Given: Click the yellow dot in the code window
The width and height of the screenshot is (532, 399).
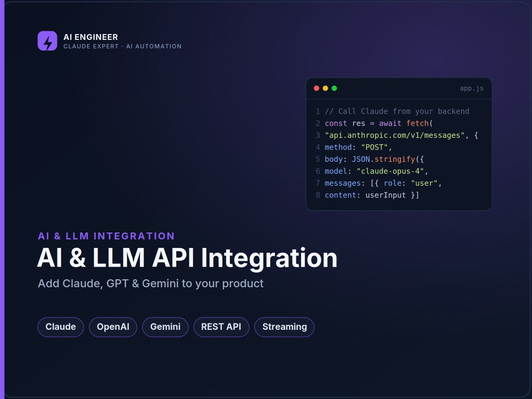Looking at the screenshot, I should click(x=326, y=88).
